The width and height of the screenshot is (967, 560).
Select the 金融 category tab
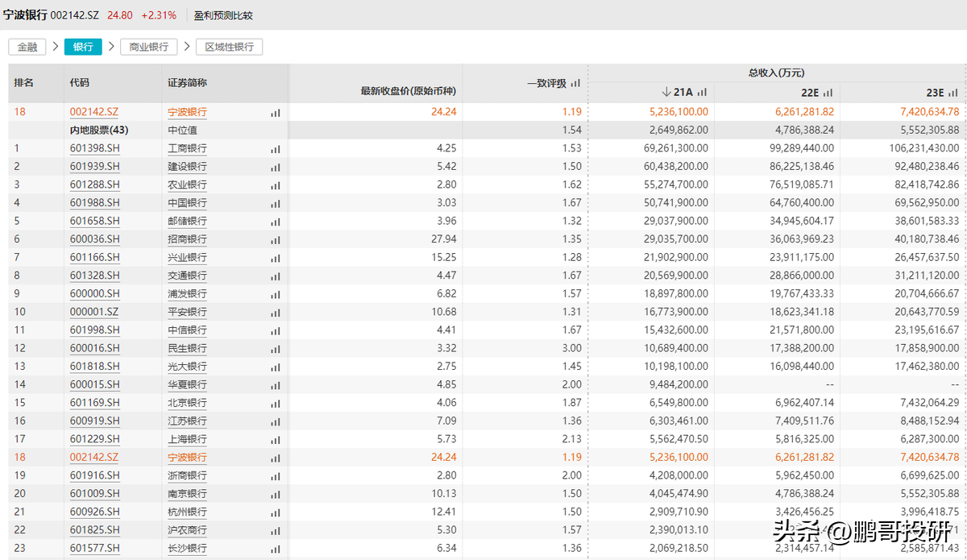click(x=27, y=47)
